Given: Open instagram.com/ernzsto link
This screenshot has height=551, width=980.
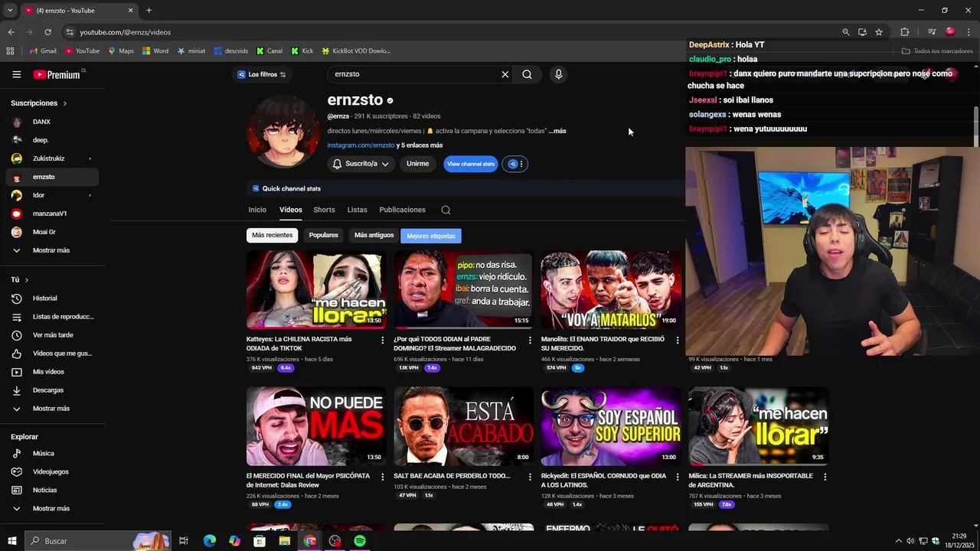Looking at the screenshot, I should pos(361,145).
